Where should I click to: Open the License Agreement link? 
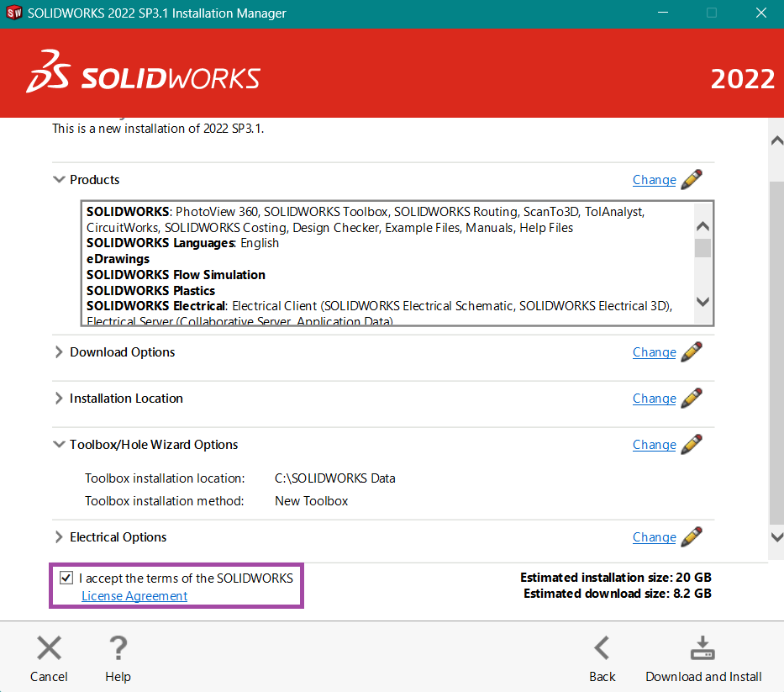(x=134, y=596)
